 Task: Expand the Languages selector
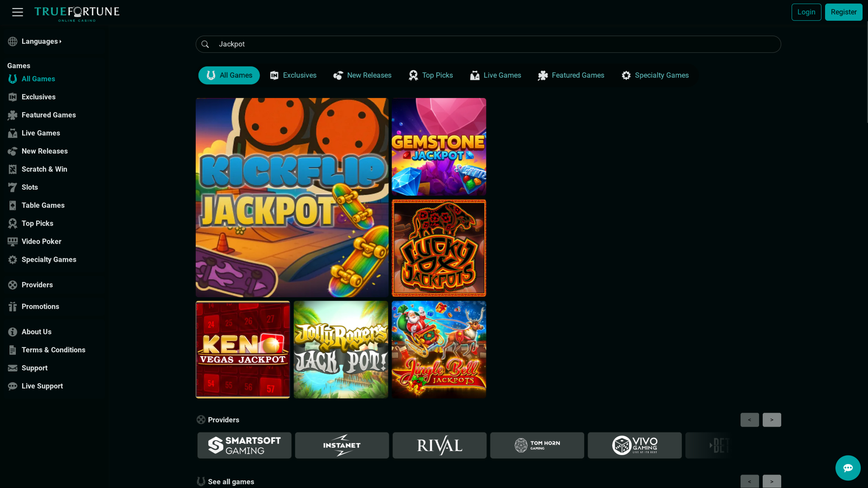41,41
